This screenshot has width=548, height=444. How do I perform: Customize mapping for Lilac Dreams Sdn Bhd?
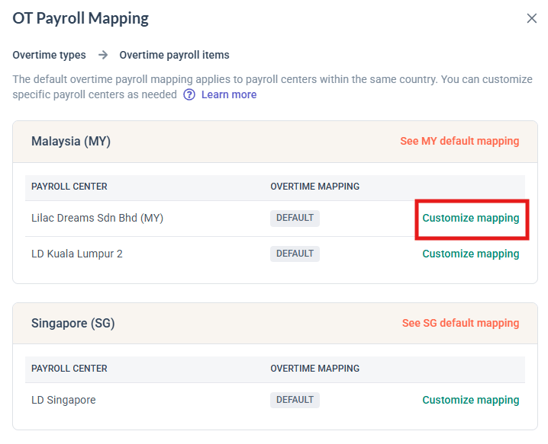pyautogui.click(x=471, y=218)
